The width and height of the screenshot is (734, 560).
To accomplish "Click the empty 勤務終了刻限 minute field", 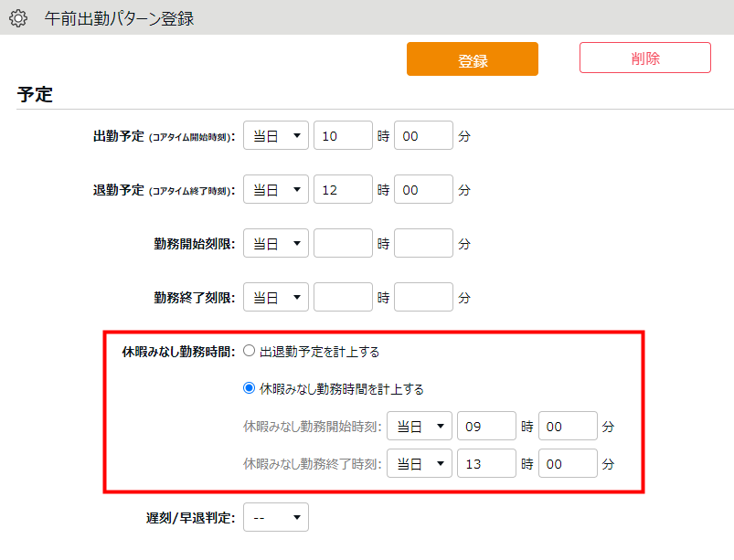I will [x=423, y=298].
